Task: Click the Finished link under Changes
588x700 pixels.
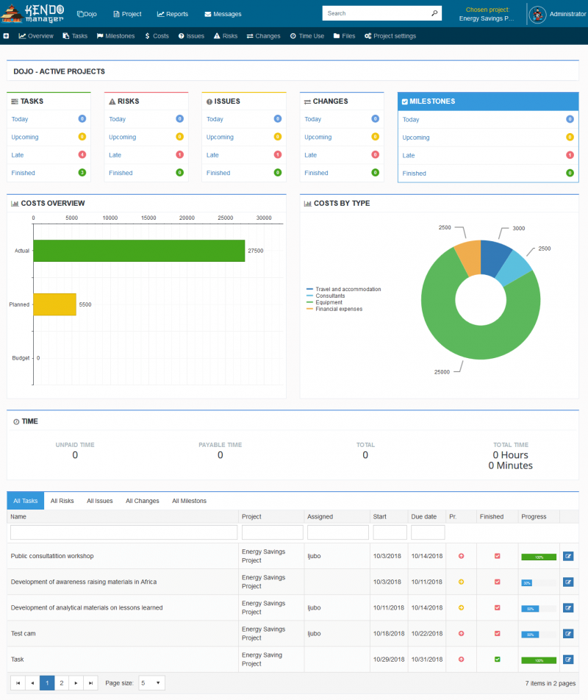Action: pyautogui.click(x=316, y=173)
